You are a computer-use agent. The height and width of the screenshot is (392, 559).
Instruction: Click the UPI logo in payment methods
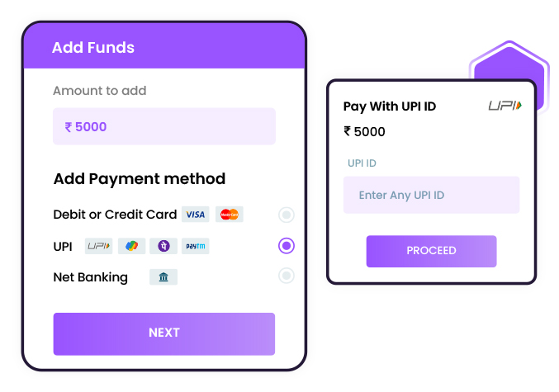click(99, 246)
